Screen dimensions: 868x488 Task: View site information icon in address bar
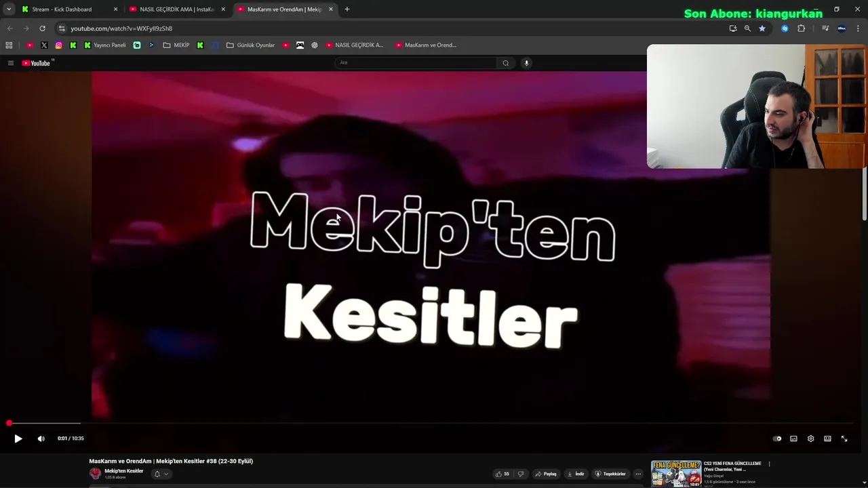62,28
